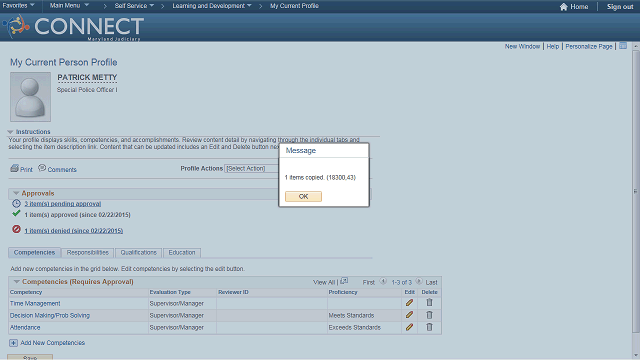Click the Comments link text
The image size is (640, 360).
(x=62, y=169)
